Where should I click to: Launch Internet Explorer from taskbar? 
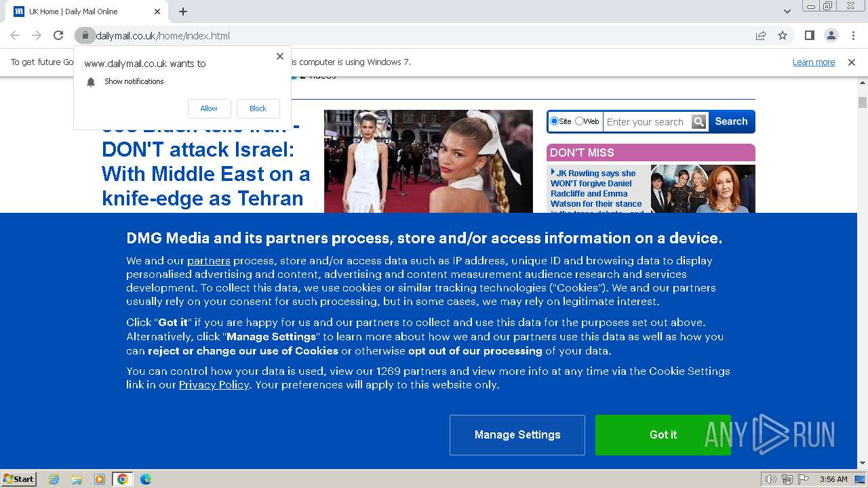[54, 479]
